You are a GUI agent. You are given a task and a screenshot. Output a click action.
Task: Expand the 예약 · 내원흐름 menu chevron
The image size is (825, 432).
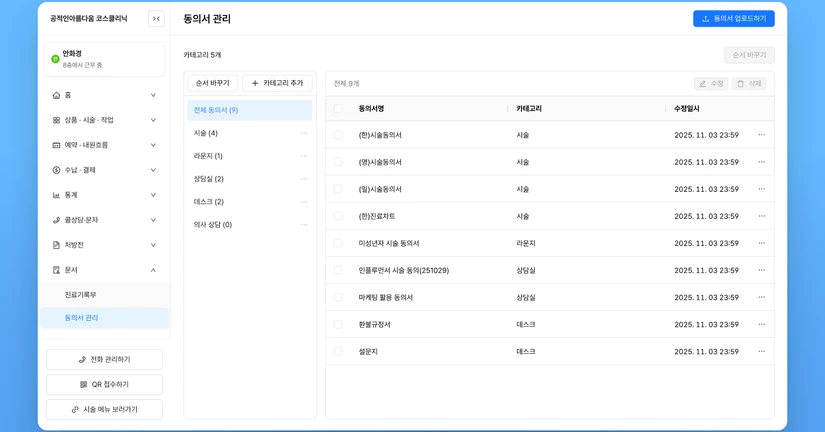click(153, 145)
